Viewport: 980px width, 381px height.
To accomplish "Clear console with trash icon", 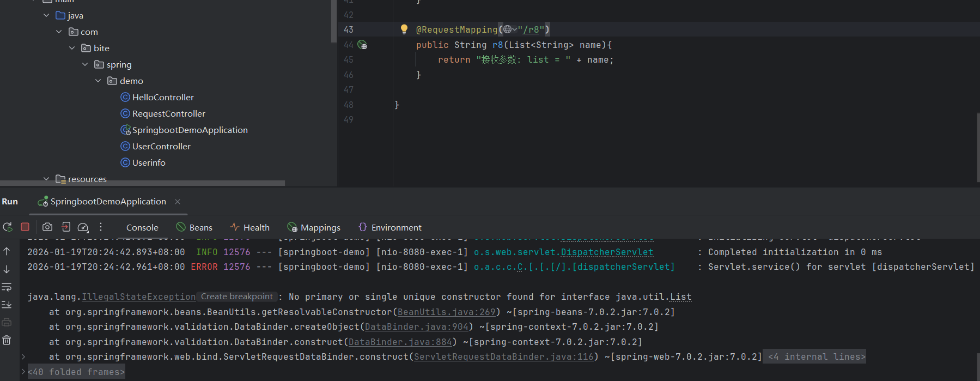I will pyautogui.click(x=7, y=340).
